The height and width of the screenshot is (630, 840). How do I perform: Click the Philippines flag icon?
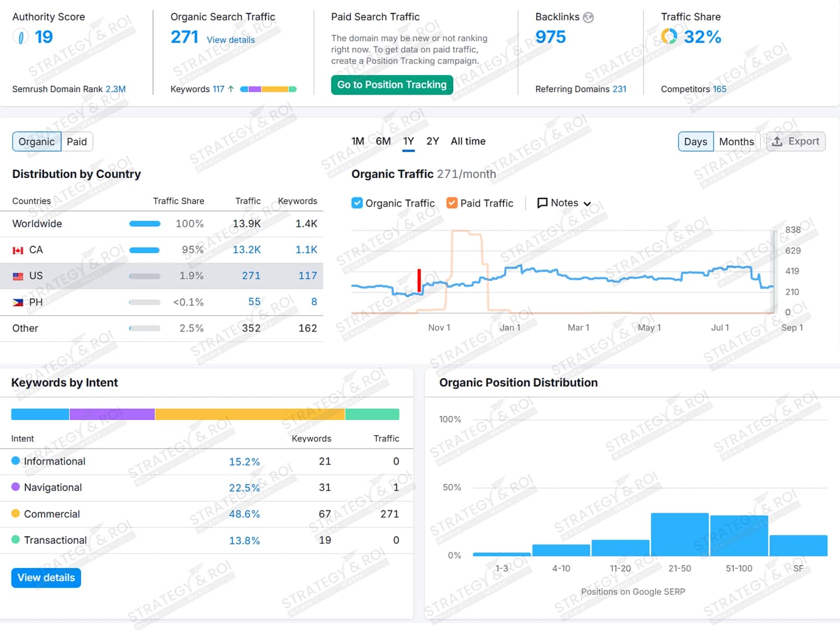pyautogui.click(x=18, y=303)
